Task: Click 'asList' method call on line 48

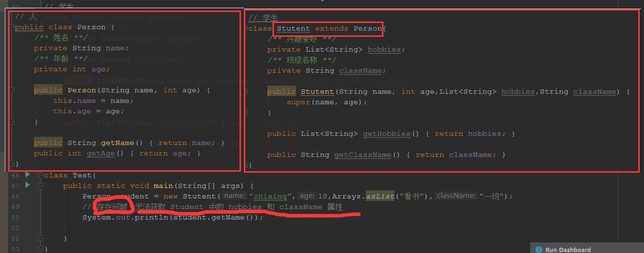Action: pyautogui.click(x=381, y=196)
